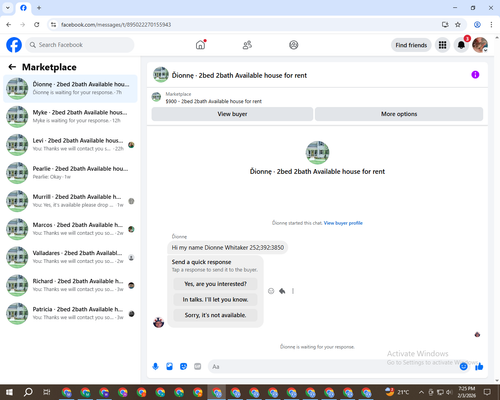This screenshot has width=500, height=400.
Task: Open the profile circle icon in top navigation
Action: tap(294, 45)
